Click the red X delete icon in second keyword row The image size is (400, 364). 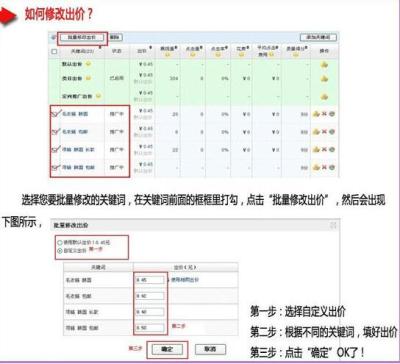[324, 132]
